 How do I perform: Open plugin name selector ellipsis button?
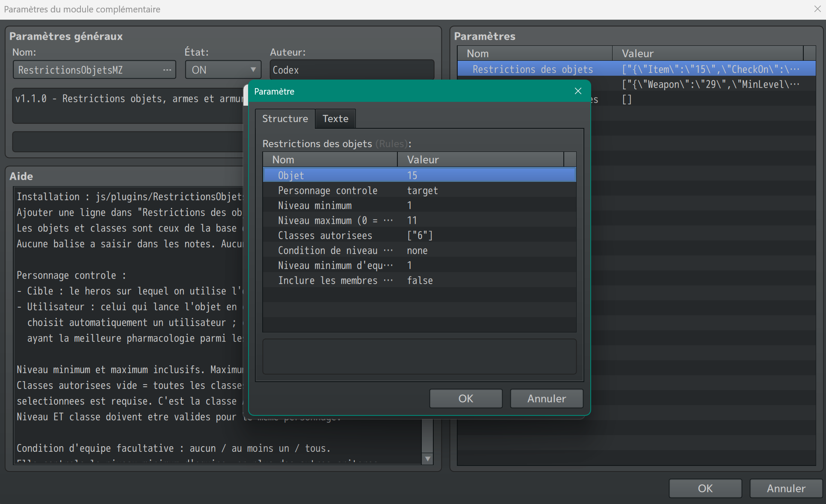[x=167, y=70]
